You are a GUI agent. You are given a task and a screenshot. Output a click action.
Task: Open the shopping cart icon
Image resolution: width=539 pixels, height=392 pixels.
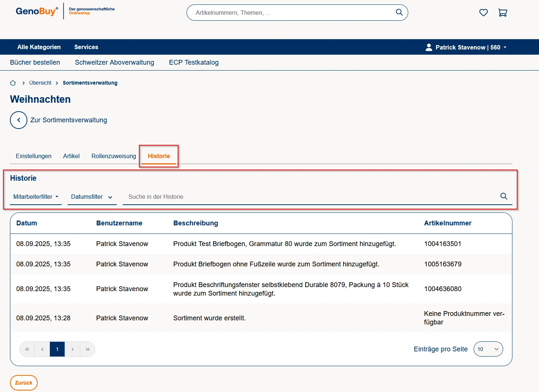click(502, 13)
